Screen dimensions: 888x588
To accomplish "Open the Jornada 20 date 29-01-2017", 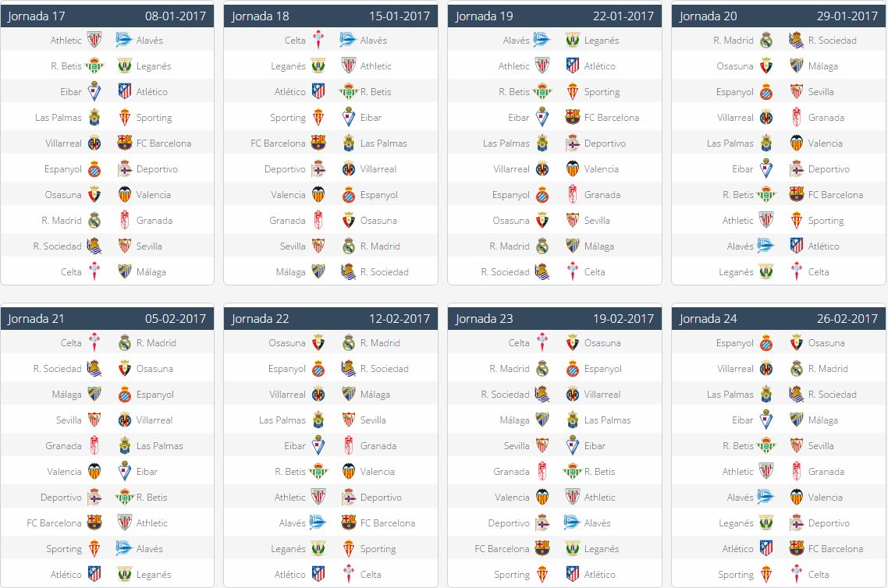I will (x=847, y=16).
